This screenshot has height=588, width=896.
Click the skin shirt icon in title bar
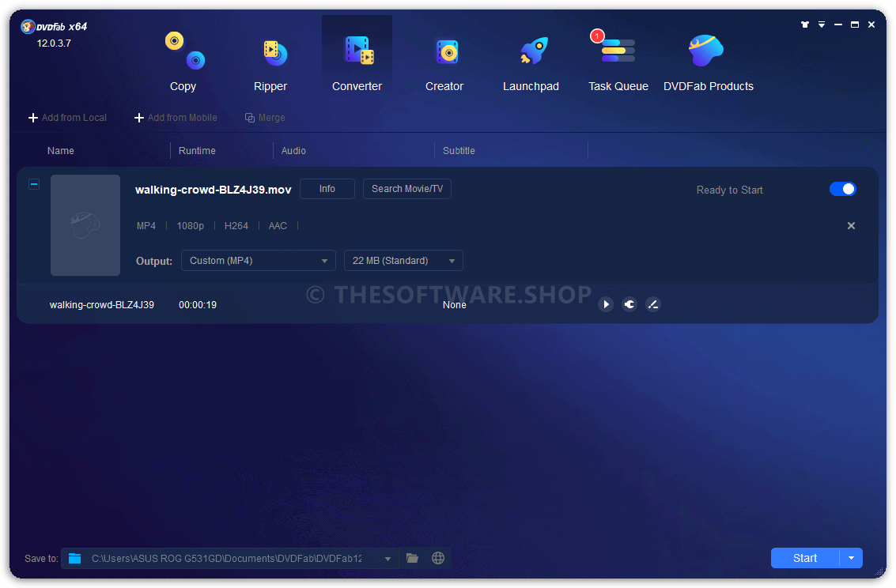pyautogui.click(x=804, y=24)
